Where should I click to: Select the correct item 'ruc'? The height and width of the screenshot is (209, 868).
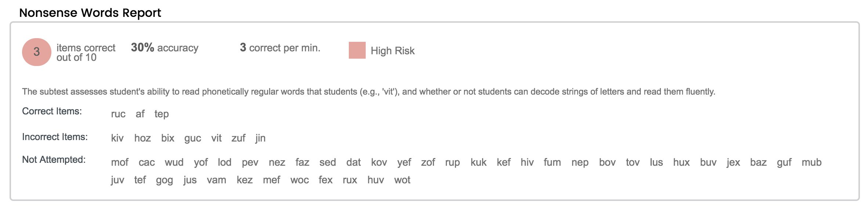click(x=118, y=114)
